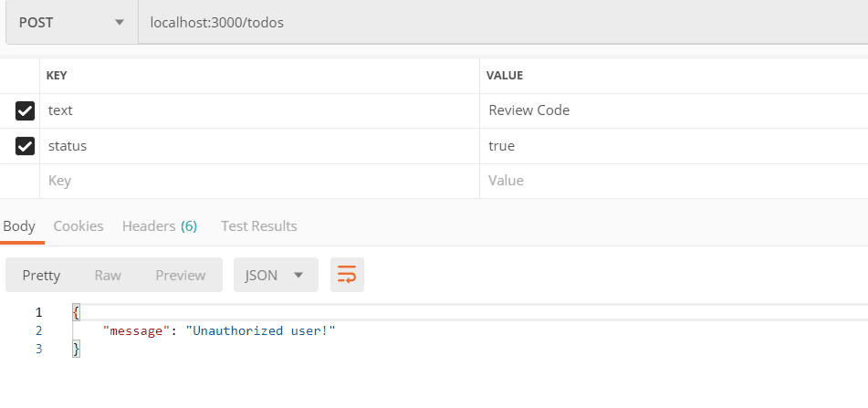The width and height of the screenshot is (868, 408).
Task: Open the Cookies tab
Action: tap(78, 225)
